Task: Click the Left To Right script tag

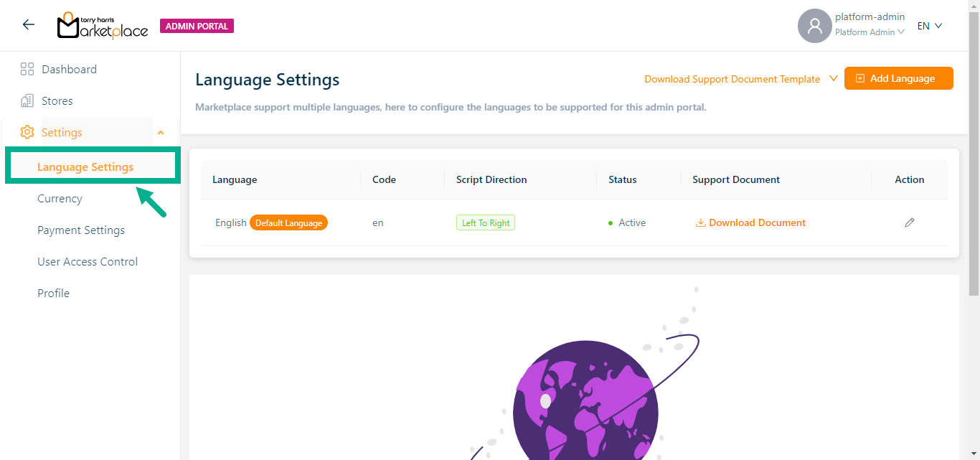Action: point(486,223)
